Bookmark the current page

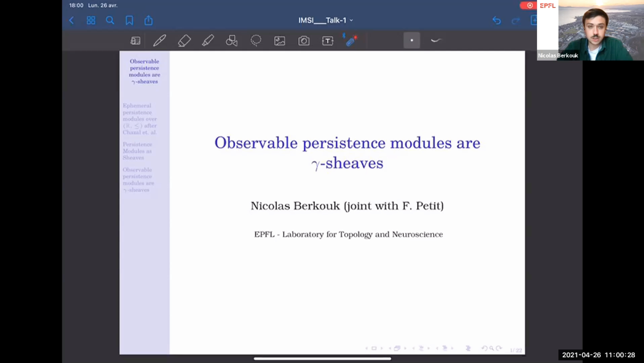tap(129, 20)
